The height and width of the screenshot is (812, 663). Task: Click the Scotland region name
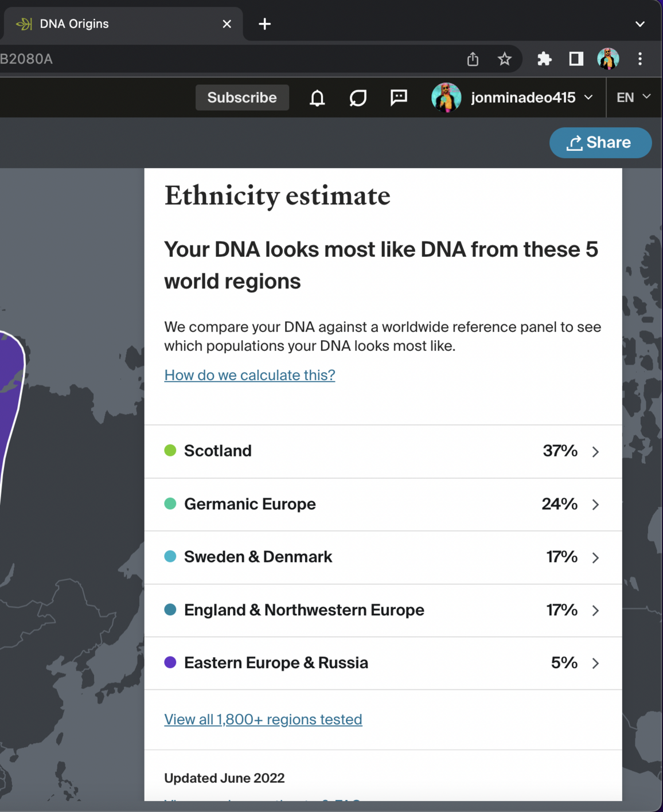[x=218, y=451]
